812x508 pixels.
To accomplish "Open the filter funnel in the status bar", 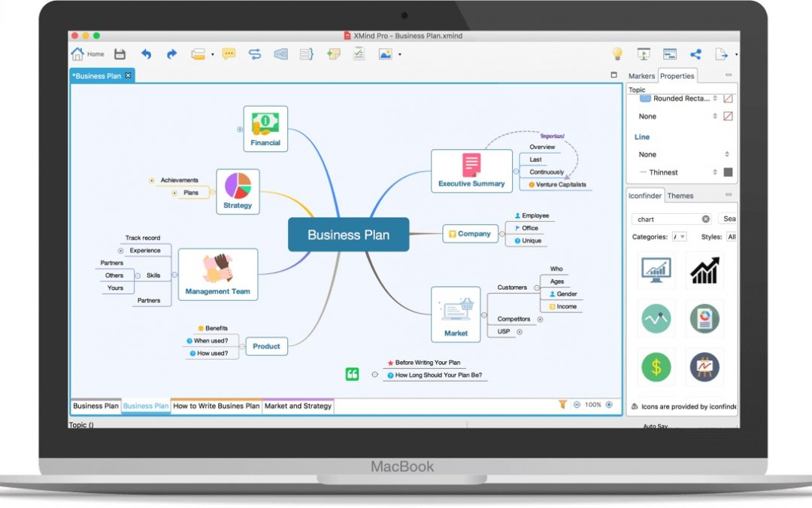I will click(x=562, y=404).
